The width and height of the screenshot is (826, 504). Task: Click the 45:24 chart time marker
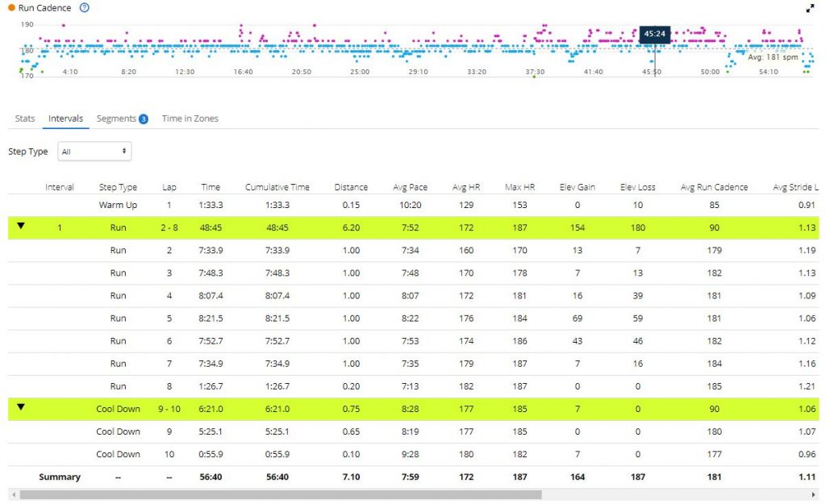[x=654, y=34]
